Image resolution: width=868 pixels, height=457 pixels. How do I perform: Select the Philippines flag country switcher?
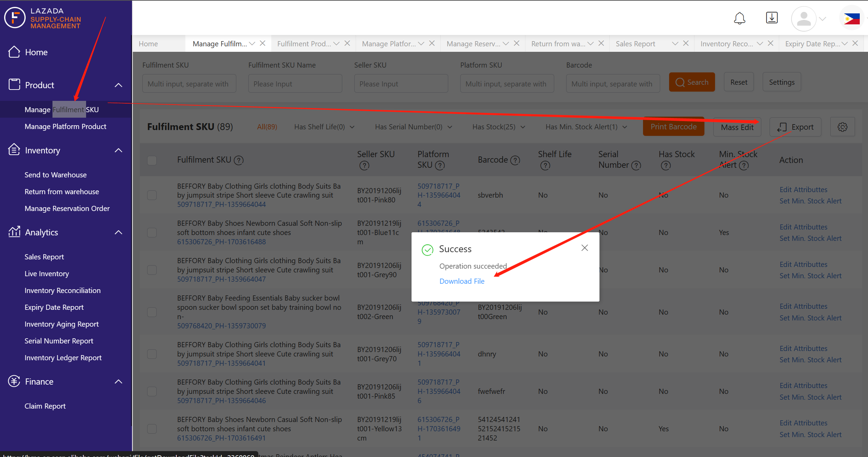(852, 19)
